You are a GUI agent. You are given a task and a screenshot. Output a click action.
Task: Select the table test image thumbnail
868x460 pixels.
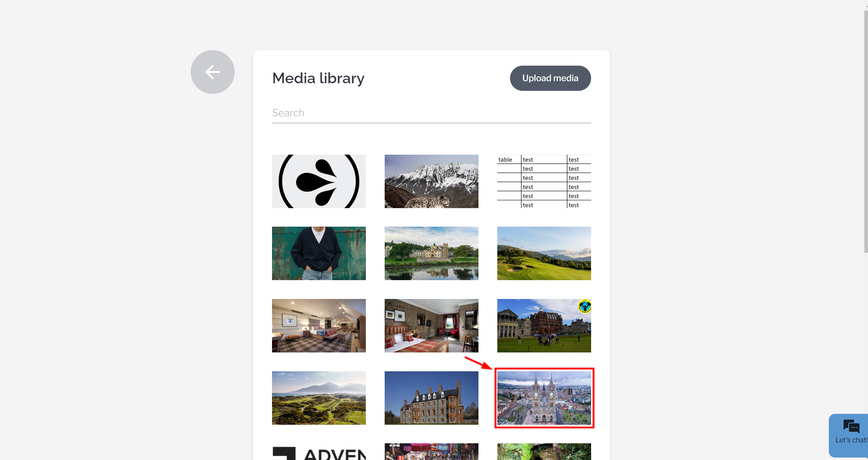click(x=543, y=181)
